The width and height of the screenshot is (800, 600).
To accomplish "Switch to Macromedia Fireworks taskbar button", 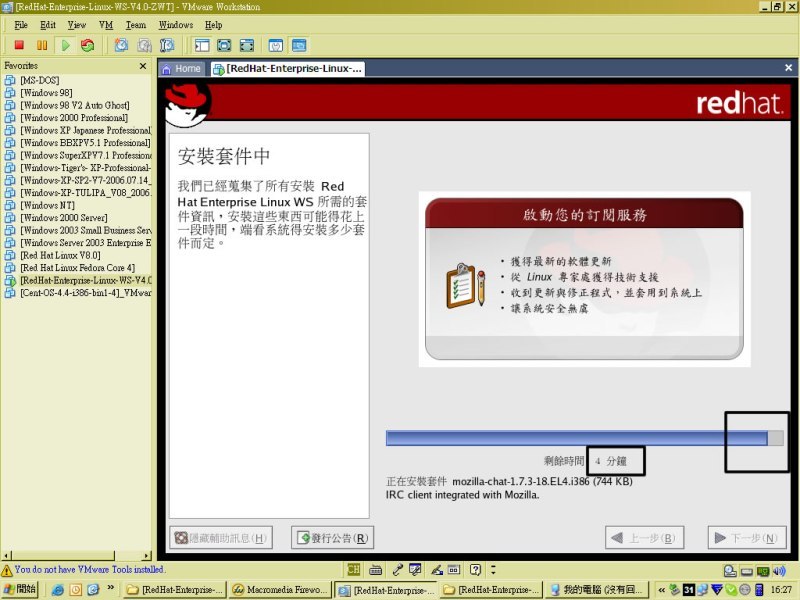I will 280,590.
